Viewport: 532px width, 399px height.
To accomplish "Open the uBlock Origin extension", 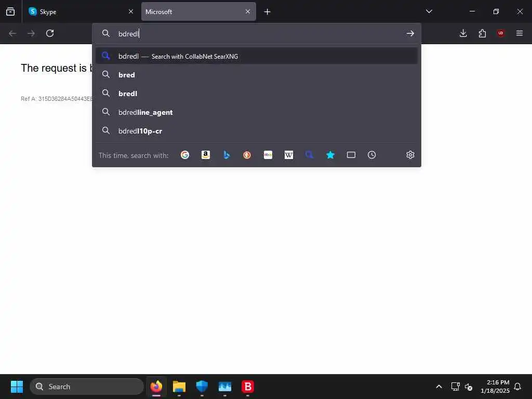I will coord(501,33).
